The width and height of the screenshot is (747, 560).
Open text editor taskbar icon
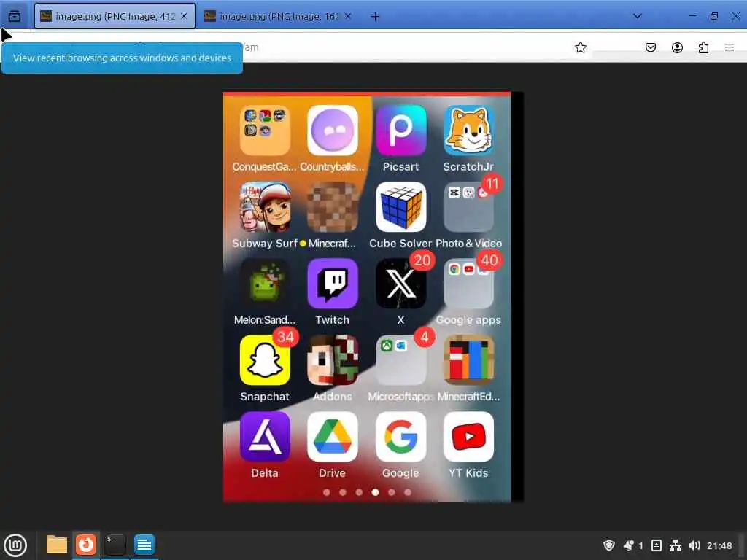point(144,545)
